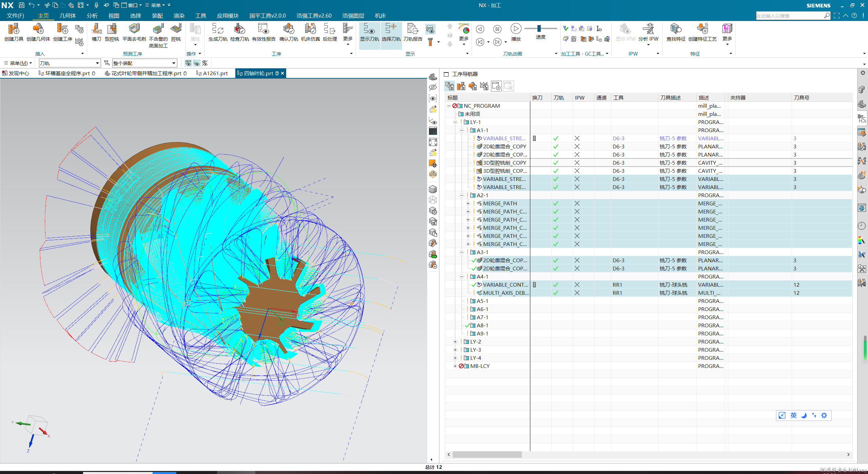Viewport: 868px width, 474px height.
Task: Switch to the A1261.prt document tab
Action: click(x=212, y=73)
